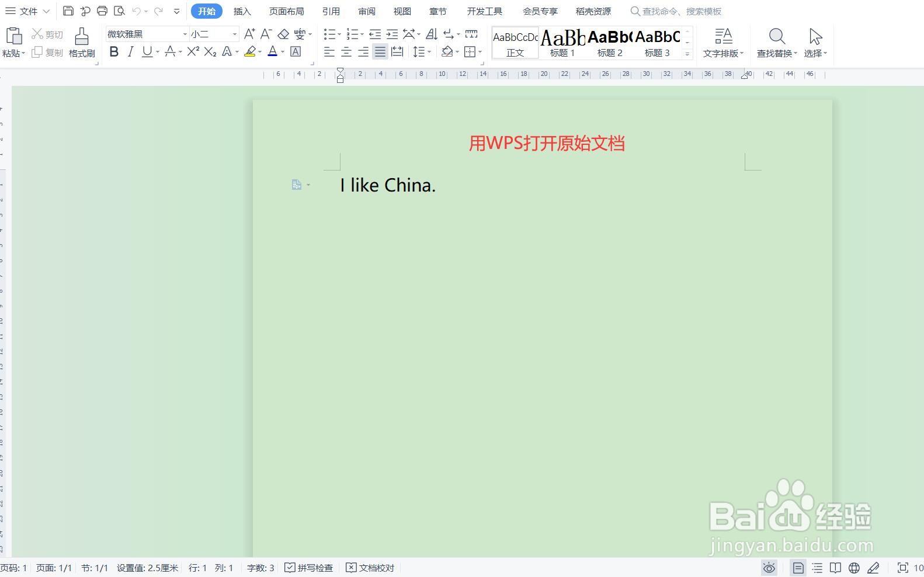Toggle Spell Check (拼写检查) in status bar
Viewport: 924px width, 577px height.
[309, 568]
